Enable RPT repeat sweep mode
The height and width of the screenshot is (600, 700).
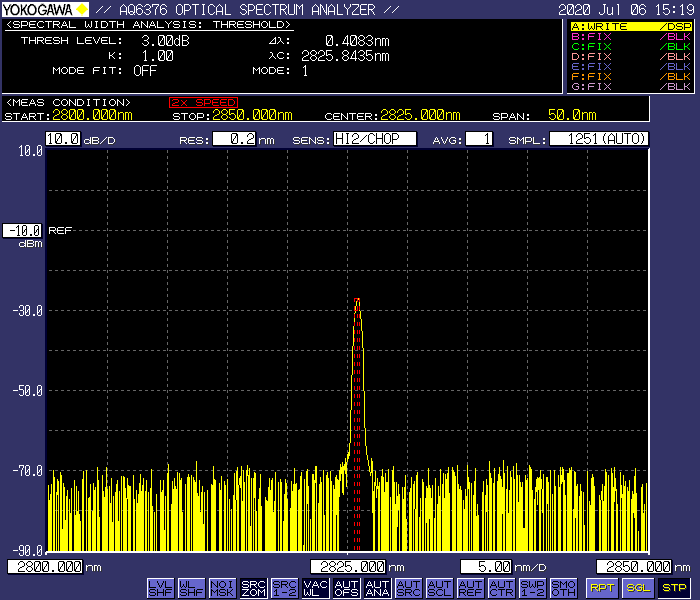tap(602, 587)
